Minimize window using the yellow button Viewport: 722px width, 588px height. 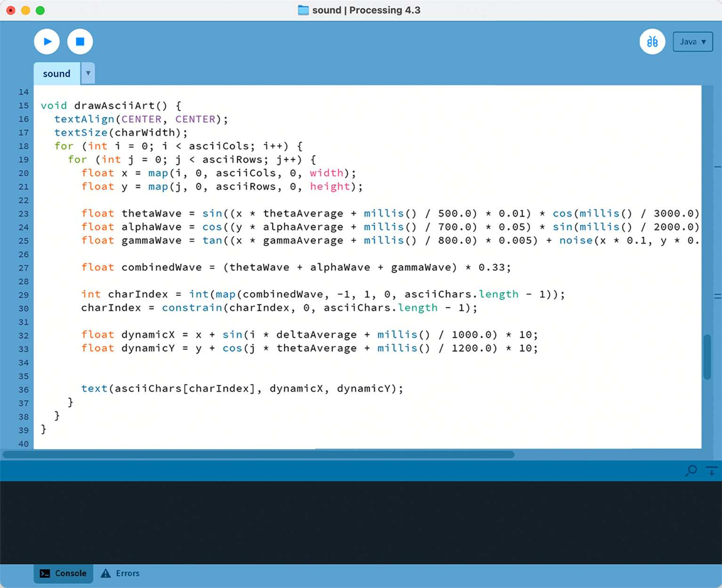(x=25, y=10)
